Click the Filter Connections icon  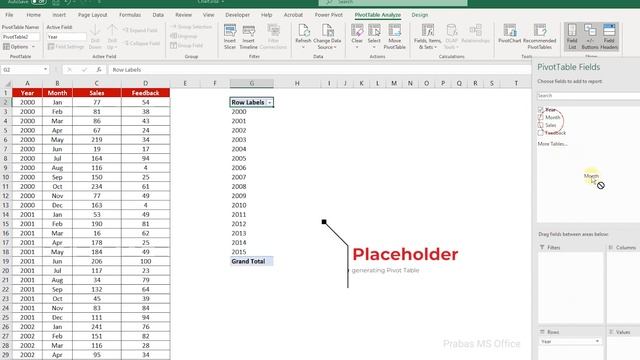click(x=273, y=37)
